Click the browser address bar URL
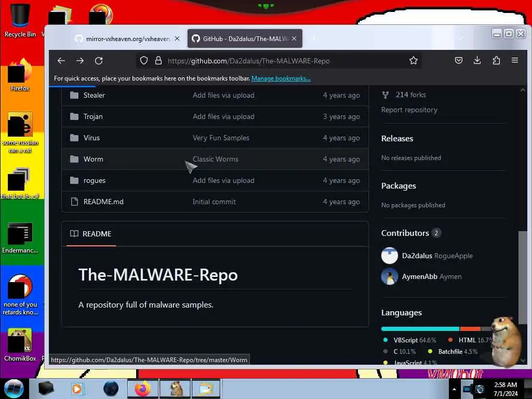This screenshot has height=399, width=532. pos(249,61)
